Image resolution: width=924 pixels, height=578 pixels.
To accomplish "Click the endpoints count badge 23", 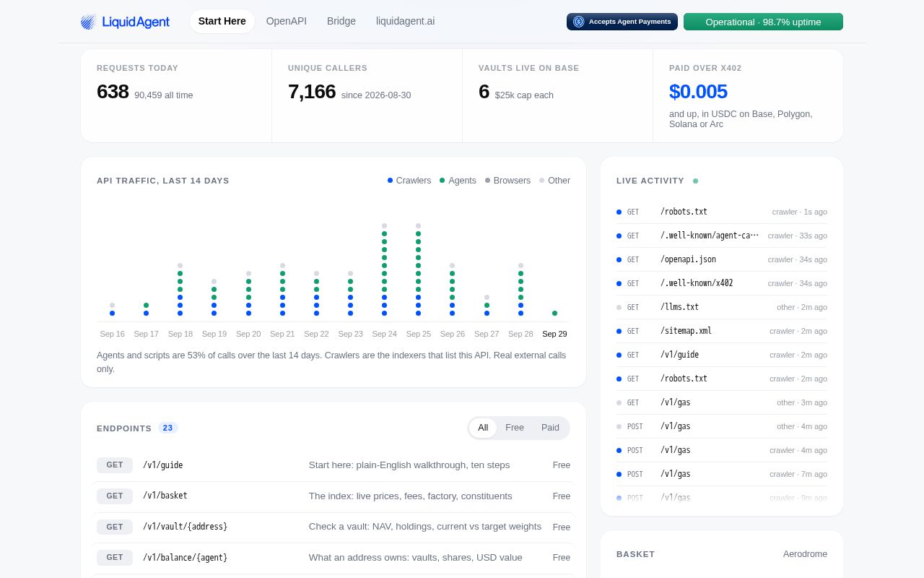I will [168, 428].
